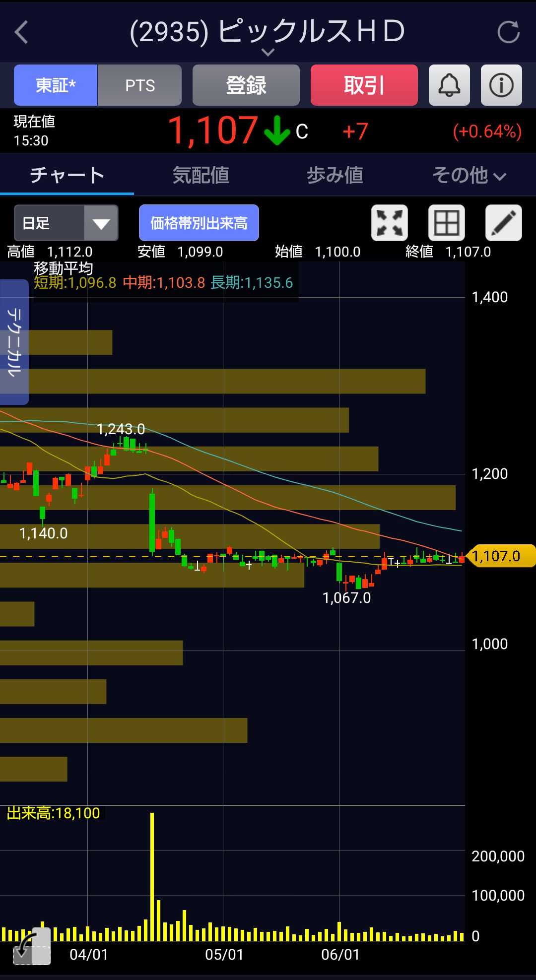Expand chart to fullscreen
Viewport: 536px width, 980px height.
[390, 223]
